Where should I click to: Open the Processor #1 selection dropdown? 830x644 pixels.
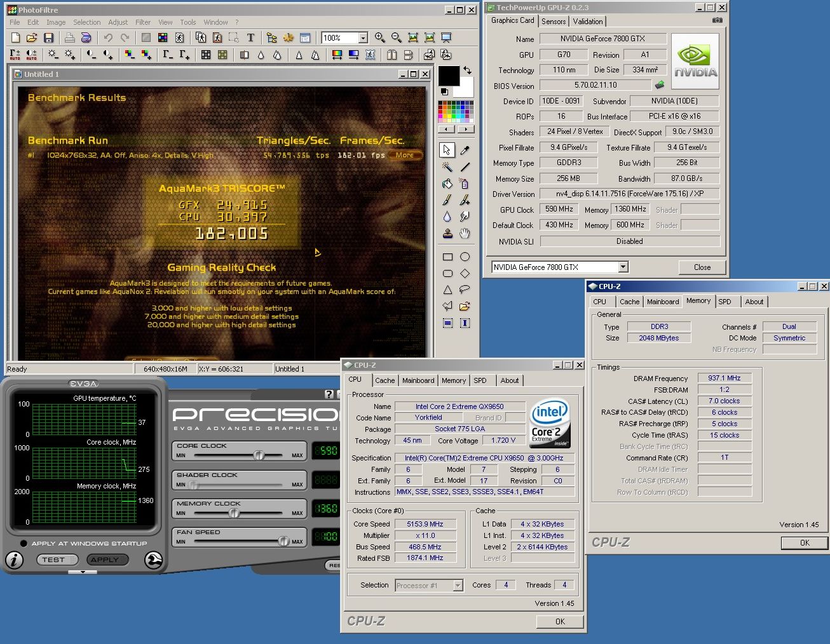tap(458, 586)
